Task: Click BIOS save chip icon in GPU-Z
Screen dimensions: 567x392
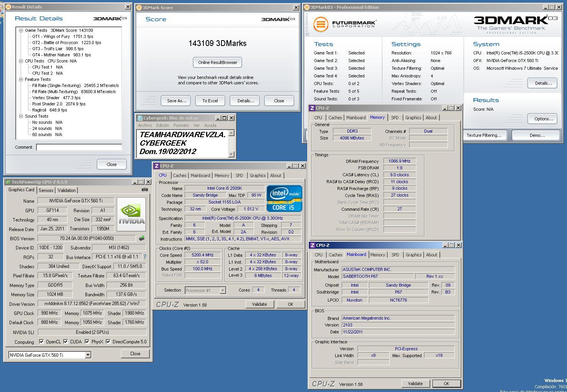Action: pyautogui.click(x=142, y=238)
